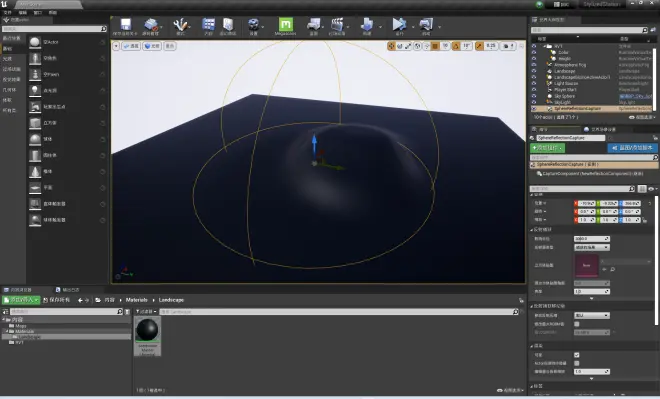Enable the Actor Hidden In Game checkbox
Viewport: 660px width, 399px height.
[577, 363]
